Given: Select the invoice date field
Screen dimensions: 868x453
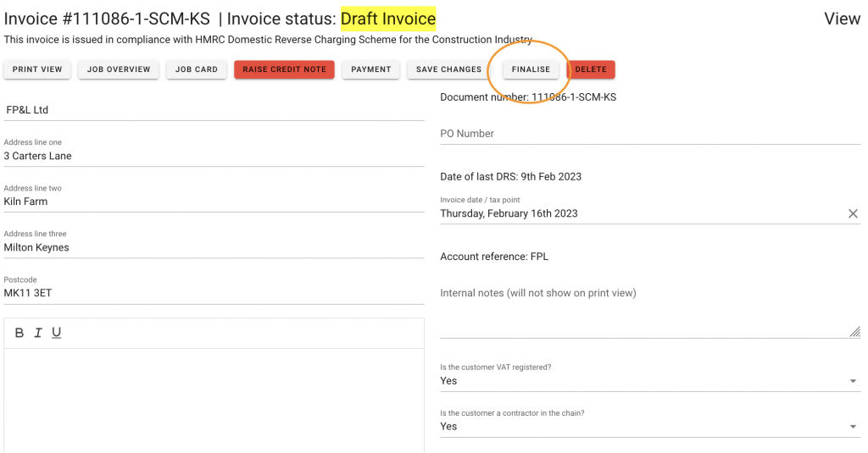Looking at the screenshot, I should pyautogui.click(x=636, y=213).
